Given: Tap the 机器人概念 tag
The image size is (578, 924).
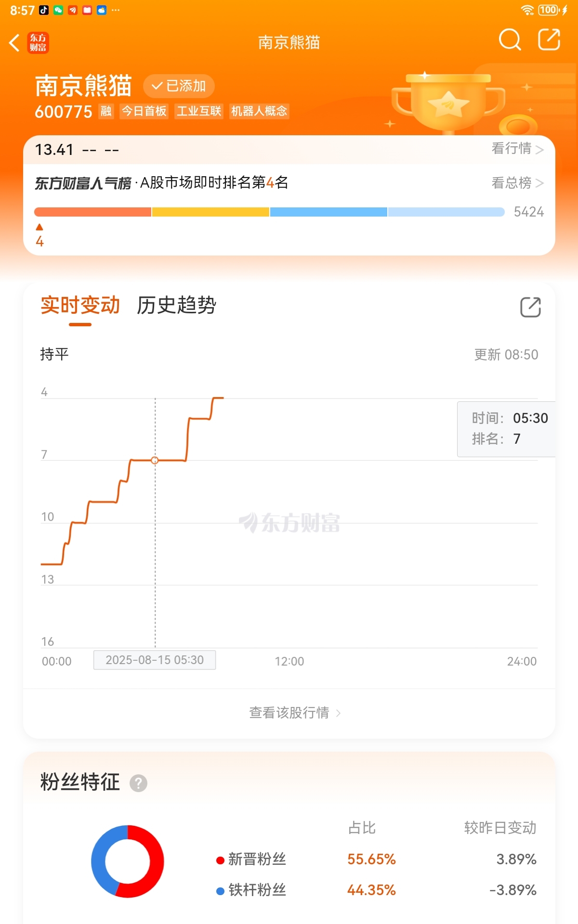Looking at the screenshot, I should tap(259, 111).
